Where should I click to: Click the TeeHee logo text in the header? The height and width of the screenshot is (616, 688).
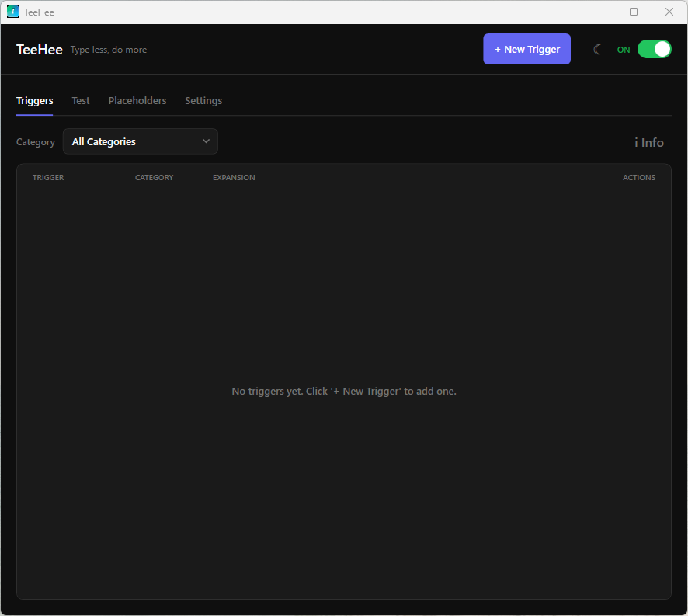[x=39, y=49]
